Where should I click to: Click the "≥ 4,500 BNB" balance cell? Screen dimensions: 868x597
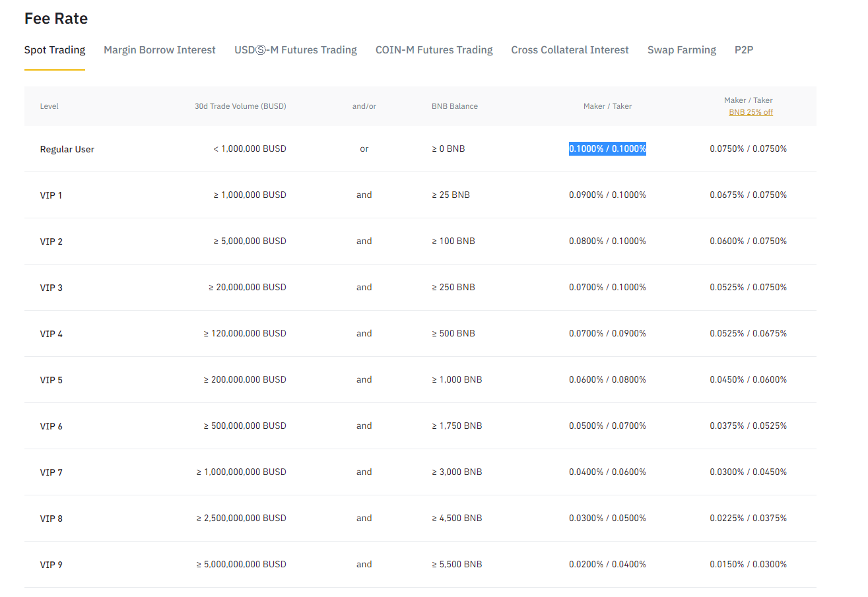pyautogui.click(x=457, y=518)
